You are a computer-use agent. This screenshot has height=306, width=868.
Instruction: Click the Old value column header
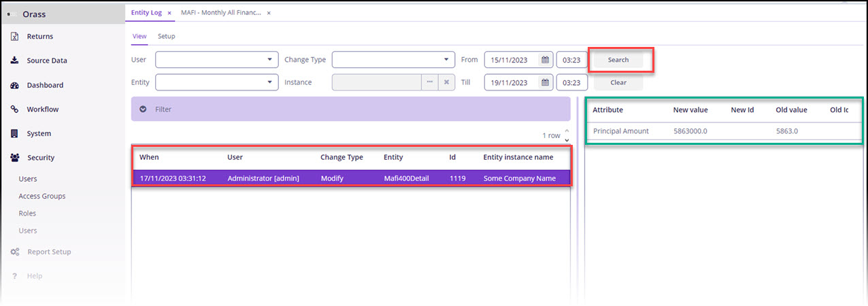tap(791, 109)
